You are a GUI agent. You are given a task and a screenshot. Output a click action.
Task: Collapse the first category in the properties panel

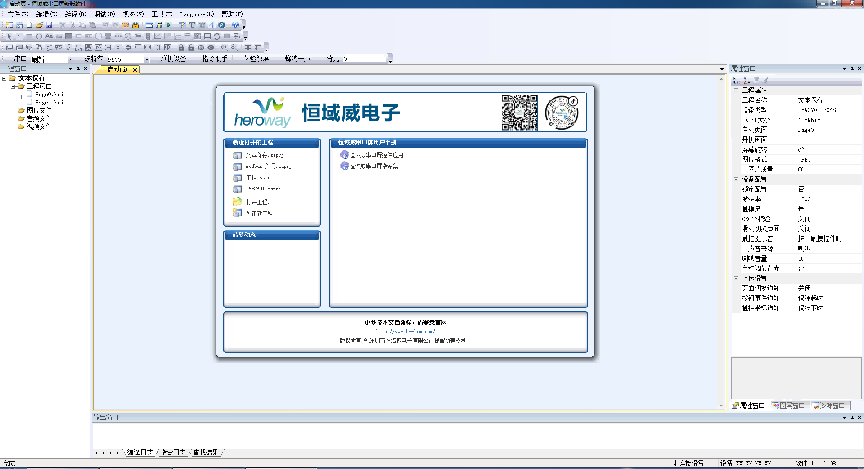tap(735, 90)
